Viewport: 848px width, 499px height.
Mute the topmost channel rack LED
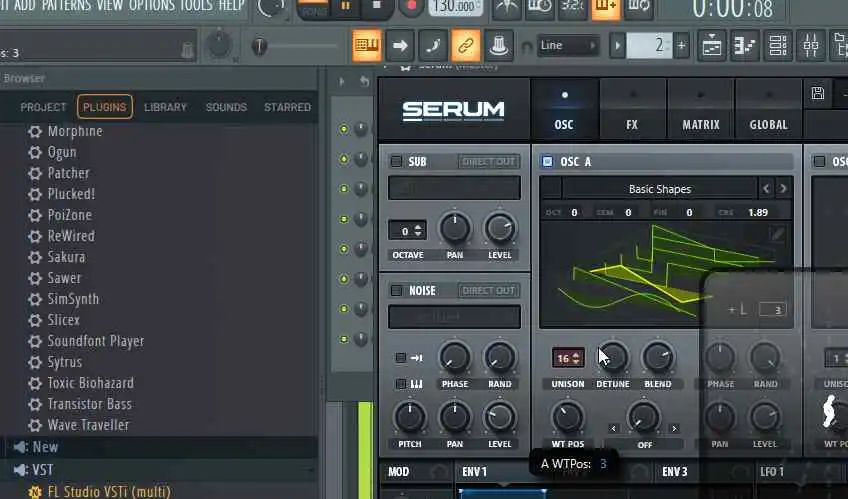click(x=343, y=129)
